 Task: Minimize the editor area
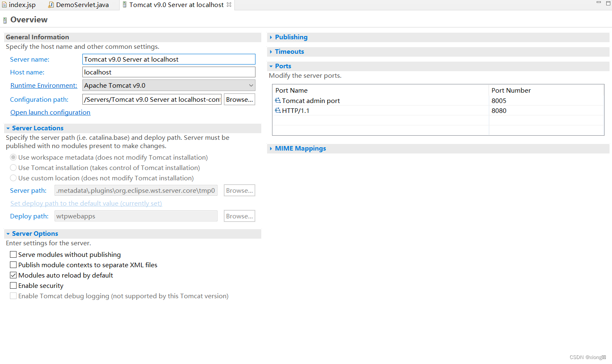tap(599, 3)
